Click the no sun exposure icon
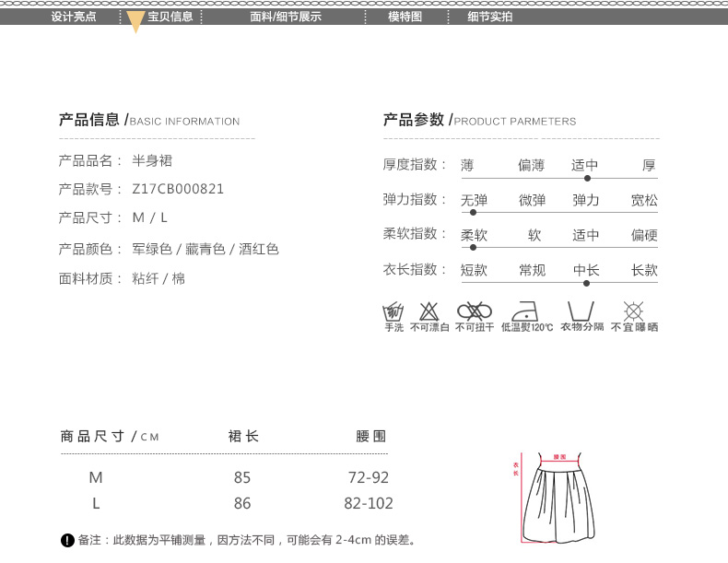This screenshot has width=728, height=563. 633,311
